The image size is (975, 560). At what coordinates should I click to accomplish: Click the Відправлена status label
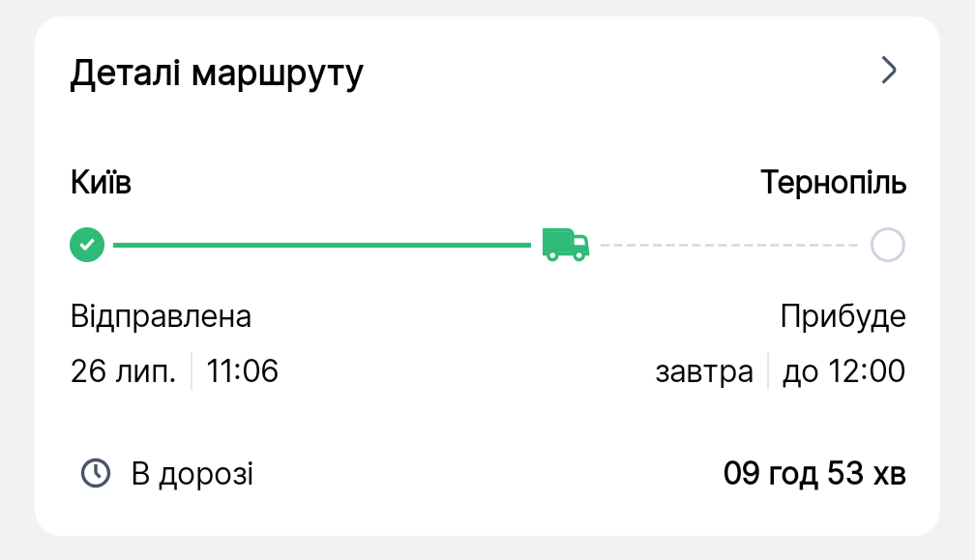click(161, 316)
